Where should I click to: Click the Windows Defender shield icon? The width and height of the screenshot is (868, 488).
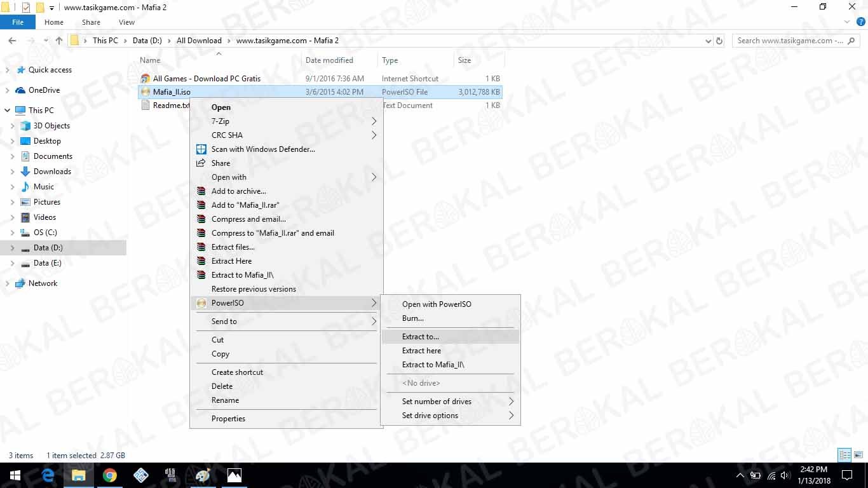[x=201, y=149]
